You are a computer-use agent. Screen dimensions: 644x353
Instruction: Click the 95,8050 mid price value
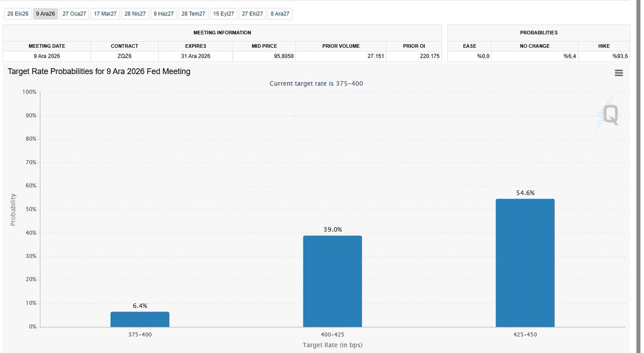[x=284, y=56]
